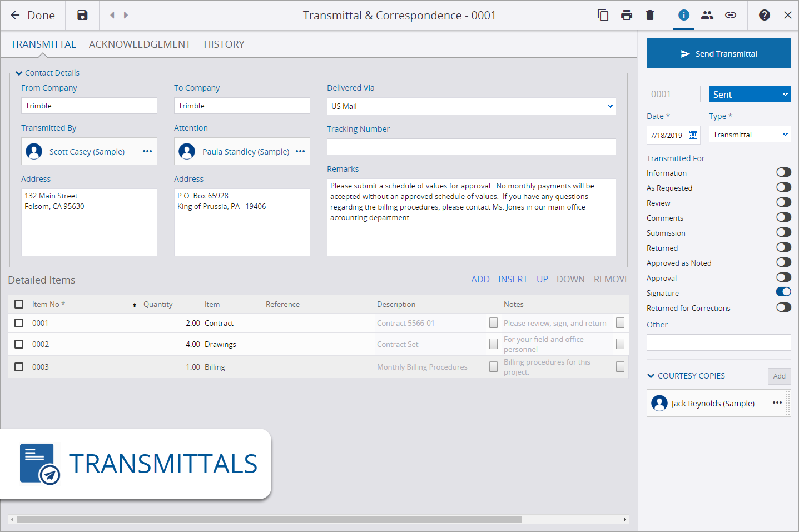The height and width of the screenshot is (532, 799).
Task: Open the Type dropdown
Action: 750,135
